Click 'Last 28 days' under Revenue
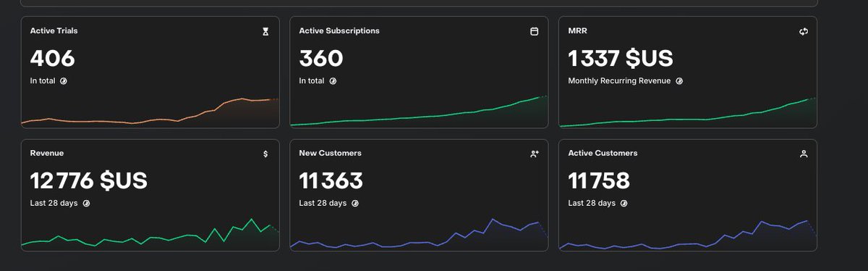Screen dimensions: 868x271 click(54, 204)
